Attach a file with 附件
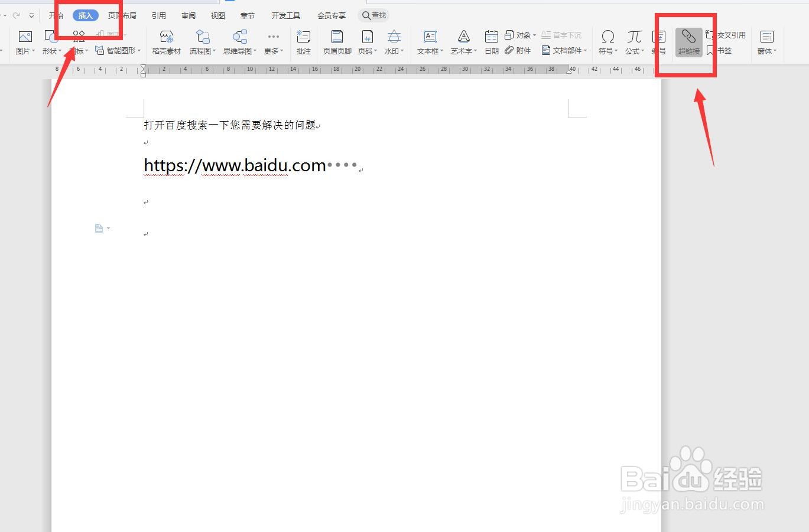Viewport: 809px width, 532px height. point(518,51)
